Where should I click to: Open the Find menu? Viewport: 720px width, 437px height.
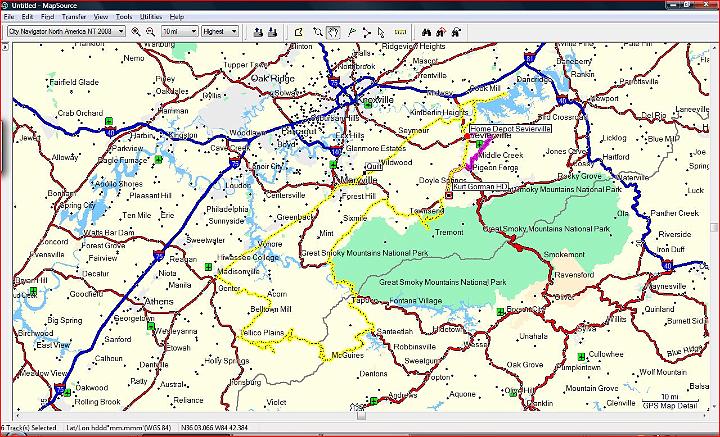[x=47, y=17]
